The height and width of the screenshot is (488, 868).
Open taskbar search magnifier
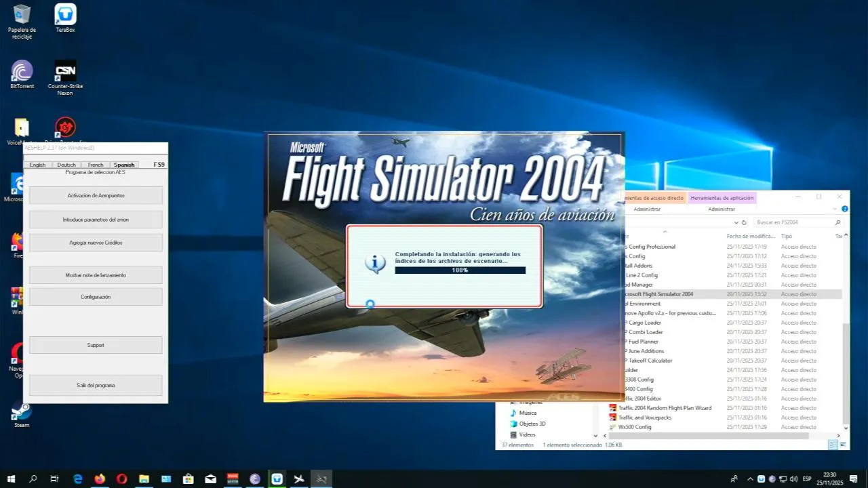click(33, 479)
